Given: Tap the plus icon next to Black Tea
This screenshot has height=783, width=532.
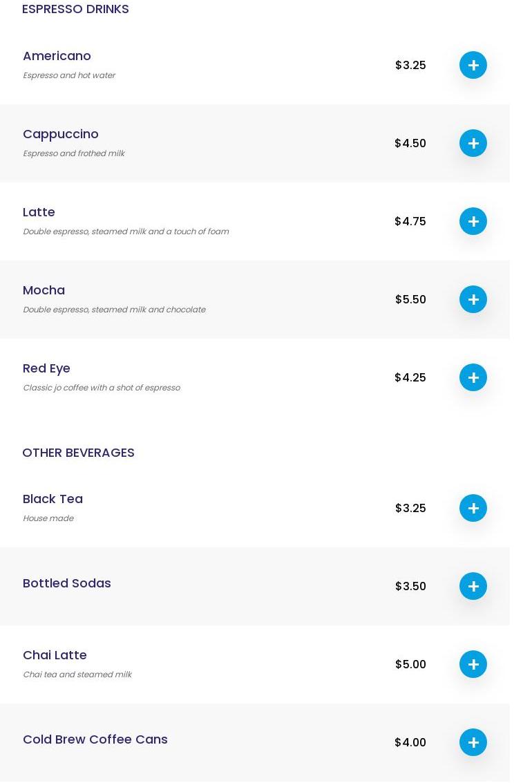Looking at the screenshot, I should coord(473,508).
